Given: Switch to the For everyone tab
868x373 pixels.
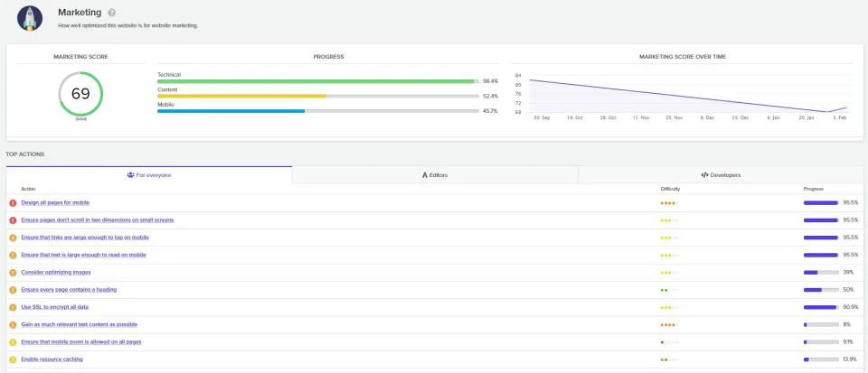Looking at the screenshot, I should click(149, 174).
